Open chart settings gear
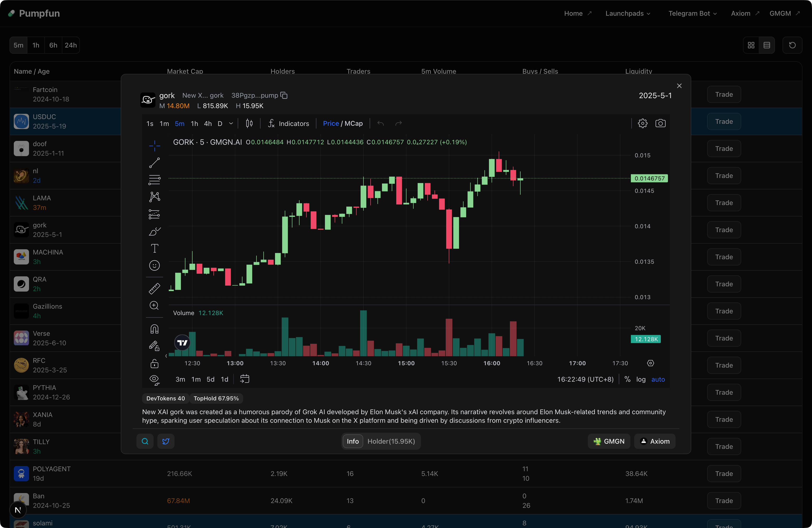The width and height of the screenshot is (812, 528). (643, 124)
